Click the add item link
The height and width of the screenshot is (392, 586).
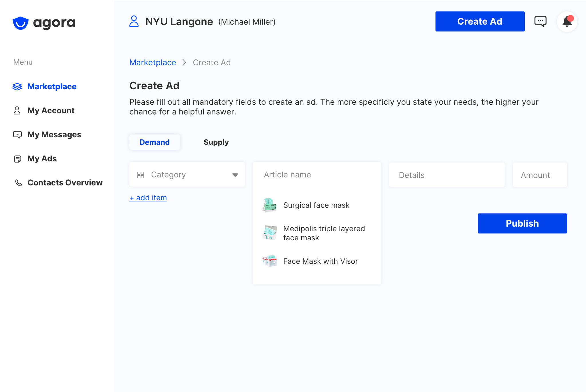pos(148,198)
